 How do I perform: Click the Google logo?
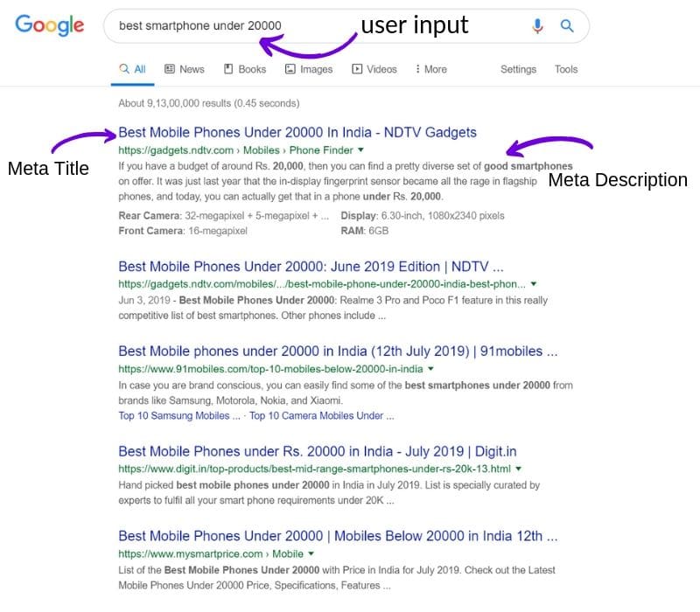coord(50,25)
